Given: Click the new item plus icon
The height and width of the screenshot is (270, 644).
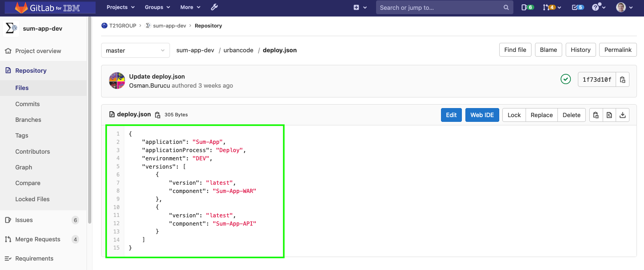Looking at the screenshot, I should click(x=356, y=7).
